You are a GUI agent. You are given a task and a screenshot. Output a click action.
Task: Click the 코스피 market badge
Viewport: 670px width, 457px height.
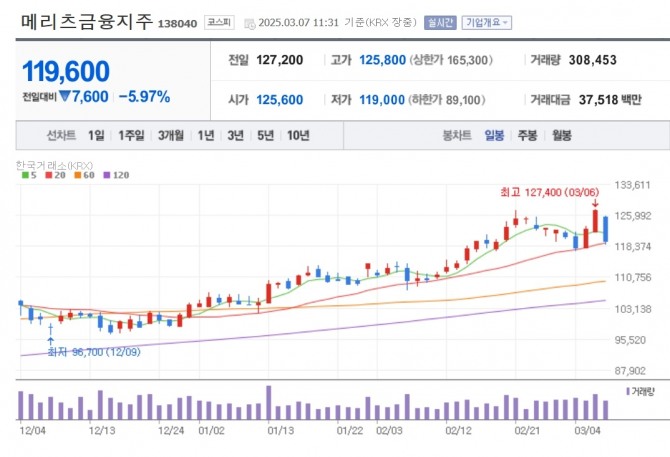click(217, 21)
